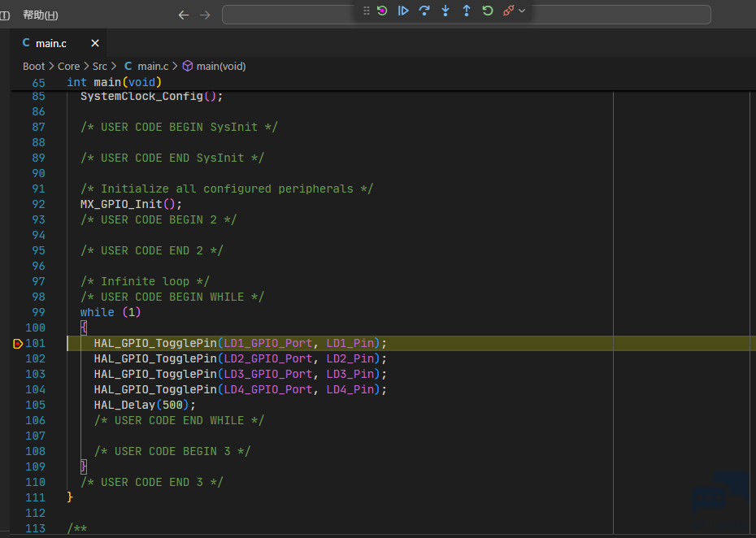
Task: Click SystemClock_Config on line 85
Action: (x=141, y=96)
